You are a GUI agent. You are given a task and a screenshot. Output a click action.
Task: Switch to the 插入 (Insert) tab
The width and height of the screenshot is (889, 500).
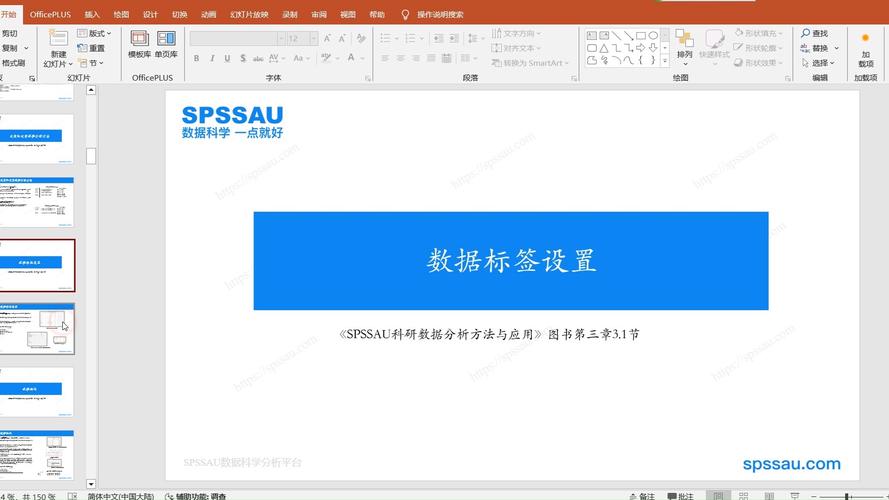pyautogui.click(x=92, y=15)
